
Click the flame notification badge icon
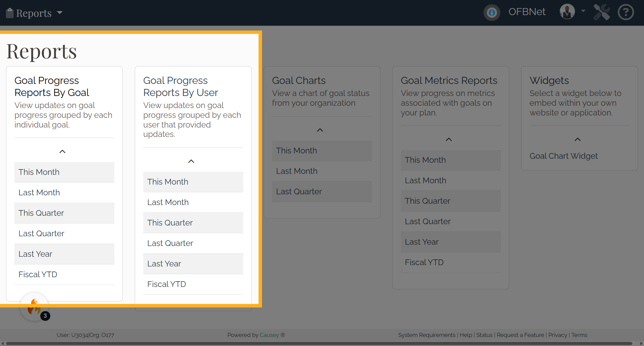[35, 307]
